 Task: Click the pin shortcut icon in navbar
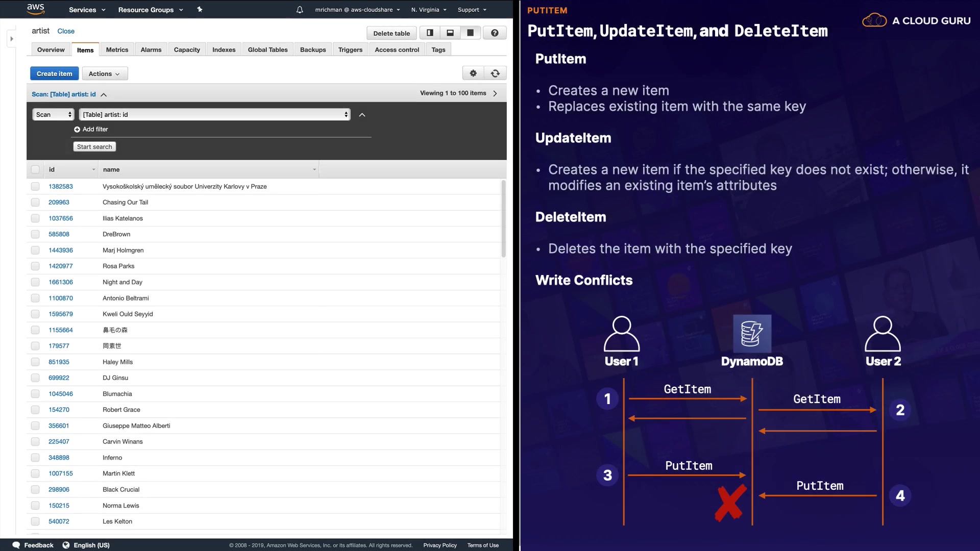[200, 9]
